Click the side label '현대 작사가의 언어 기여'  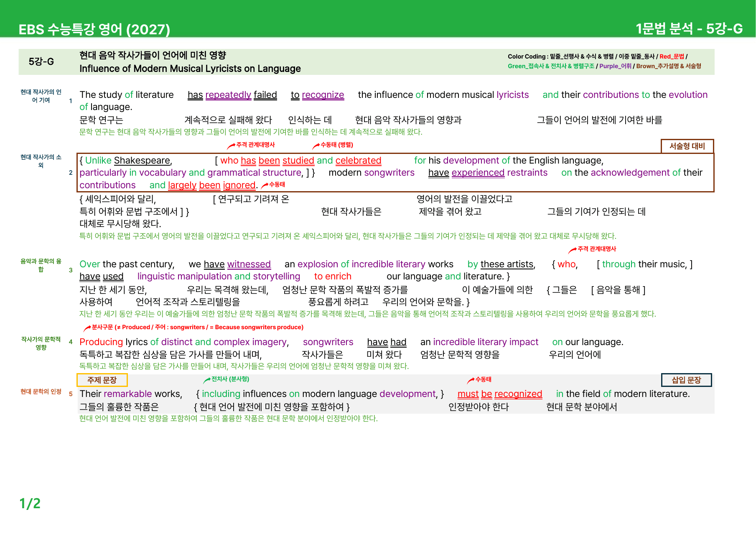[x=41, y=96]
